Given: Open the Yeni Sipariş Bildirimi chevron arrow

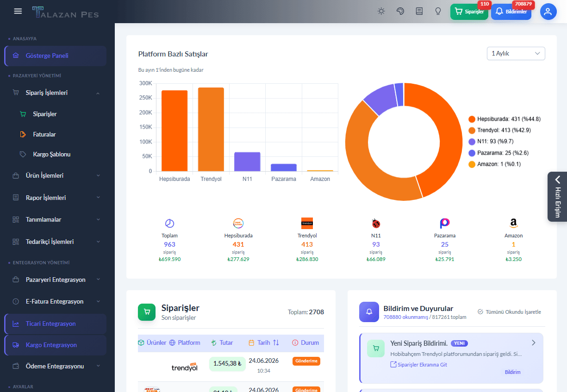Looking at the screenshot, I should tap(533, 343).
